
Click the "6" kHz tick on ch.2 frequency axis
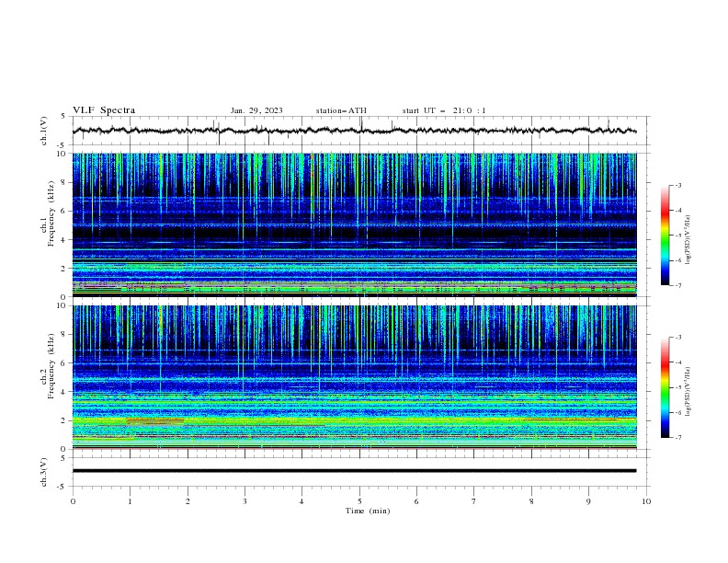click(x=63, y=362)
